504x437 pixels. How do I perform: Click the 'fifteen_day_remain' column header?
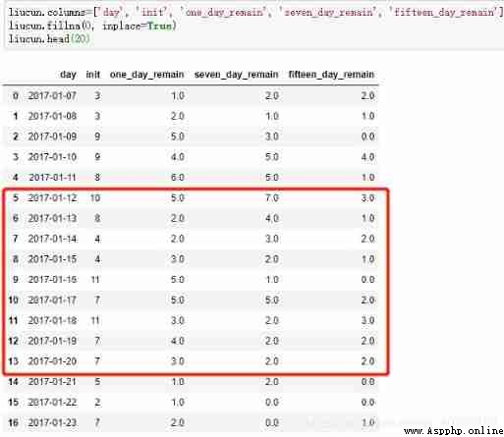[x=331, y=75]
